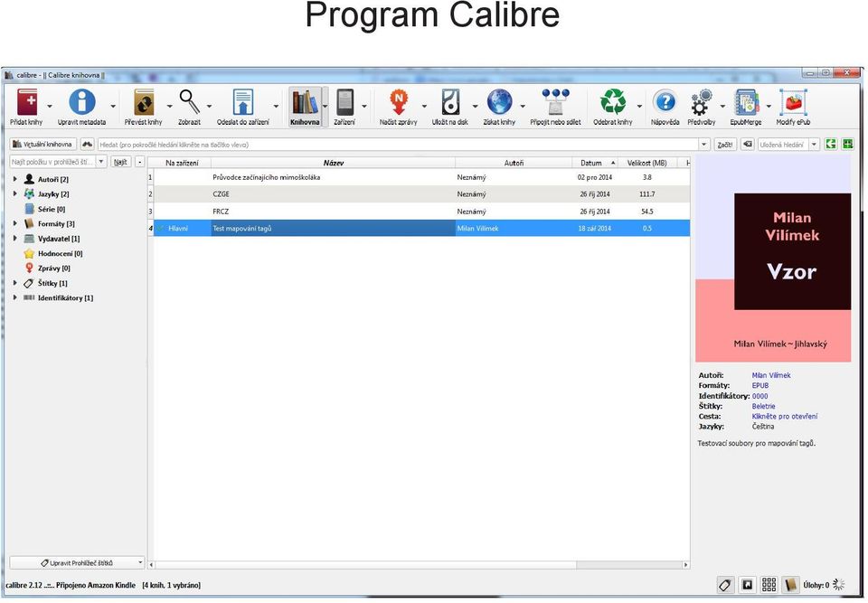This screenshot has height=603, width=868.
Task: Click the main search input field
Action: point(398,145)
